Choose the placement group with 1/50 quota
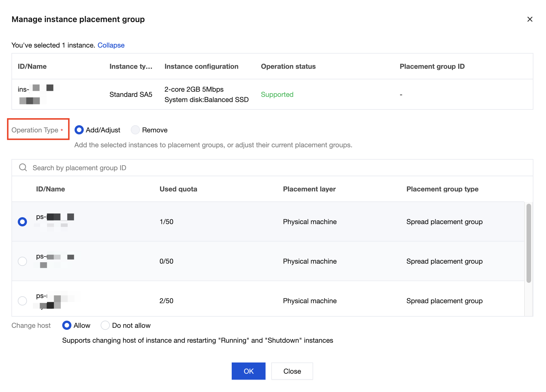This screenshot has height=392, width=546. click(x=22, y=222)
